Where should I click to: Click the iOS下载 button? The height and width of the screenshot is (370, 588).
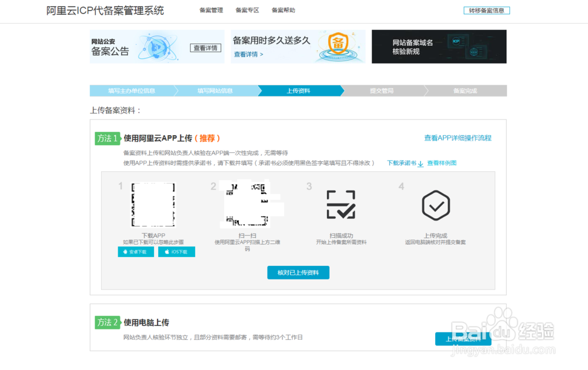[176, 252]
